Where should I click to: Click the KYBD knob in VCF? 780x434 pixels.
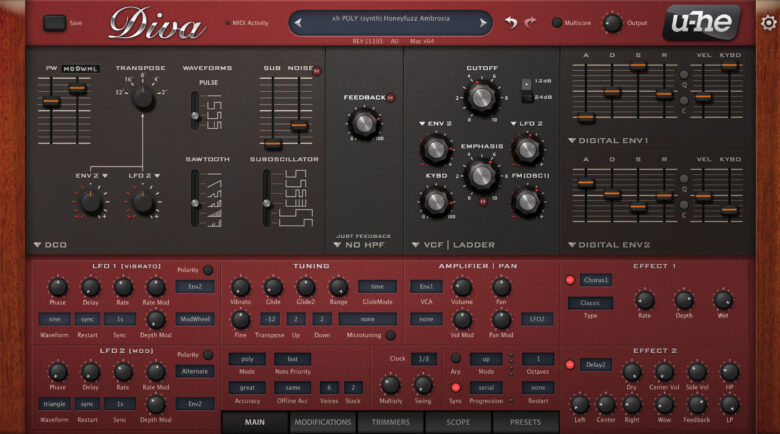pos(436,201)
